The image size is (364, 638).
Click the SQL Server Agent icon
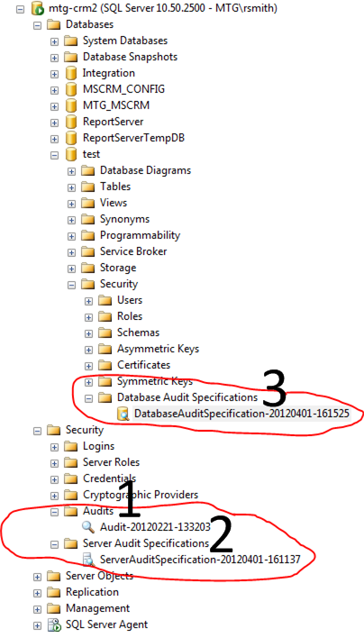(x=54, y=624)
